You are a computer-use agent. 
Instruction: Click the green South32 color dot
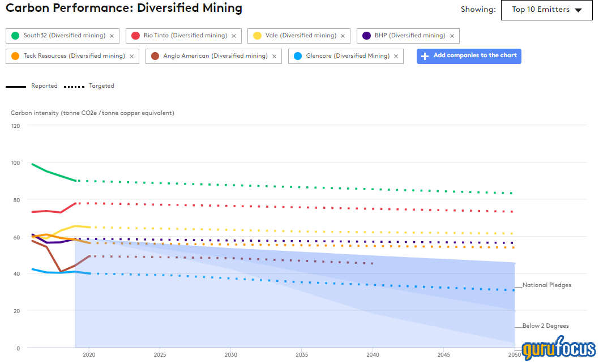pos(15,36)
